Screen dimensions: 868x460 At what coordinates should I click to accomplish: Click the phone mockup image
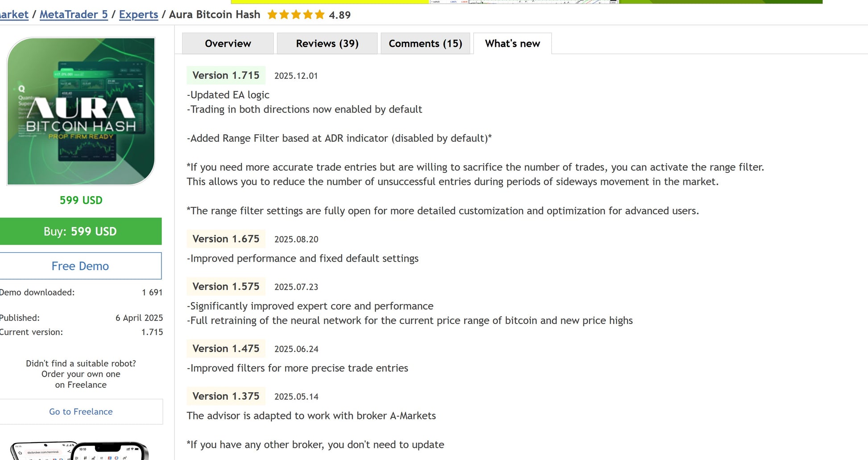(x=80, y=450)
